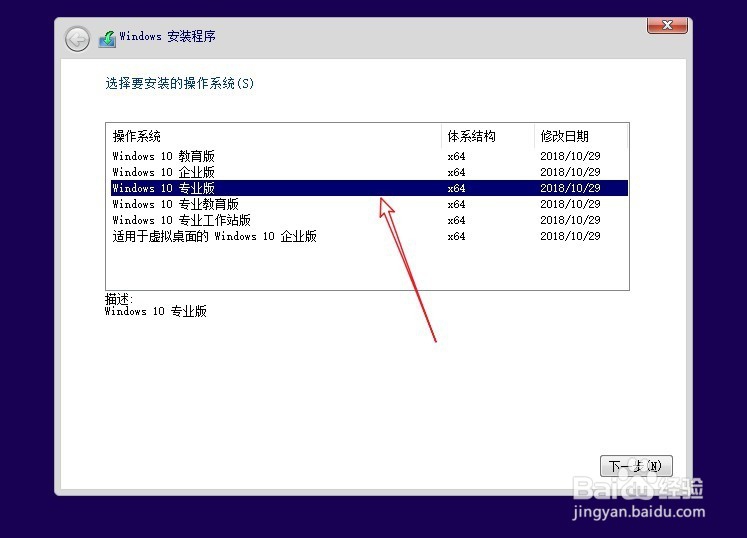
Task: Select Windows 10 专业版 row
Action: pyautogui.click(x=369, y=188)
